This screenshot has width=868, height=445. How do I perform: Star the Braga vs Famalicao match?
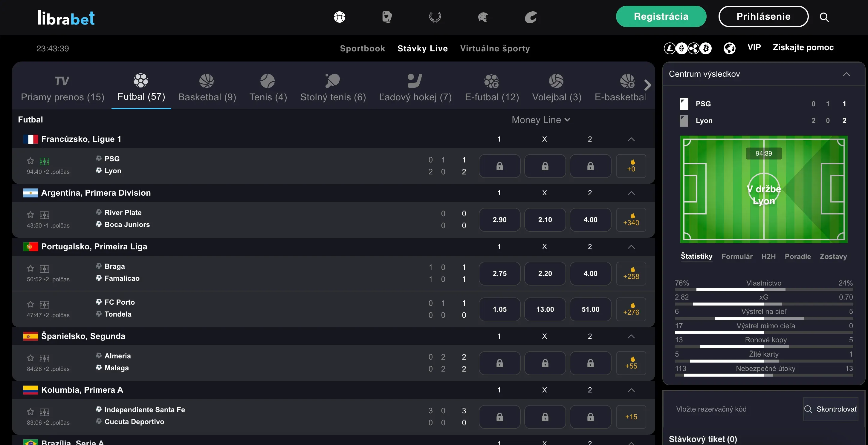(x=30, y=268)
